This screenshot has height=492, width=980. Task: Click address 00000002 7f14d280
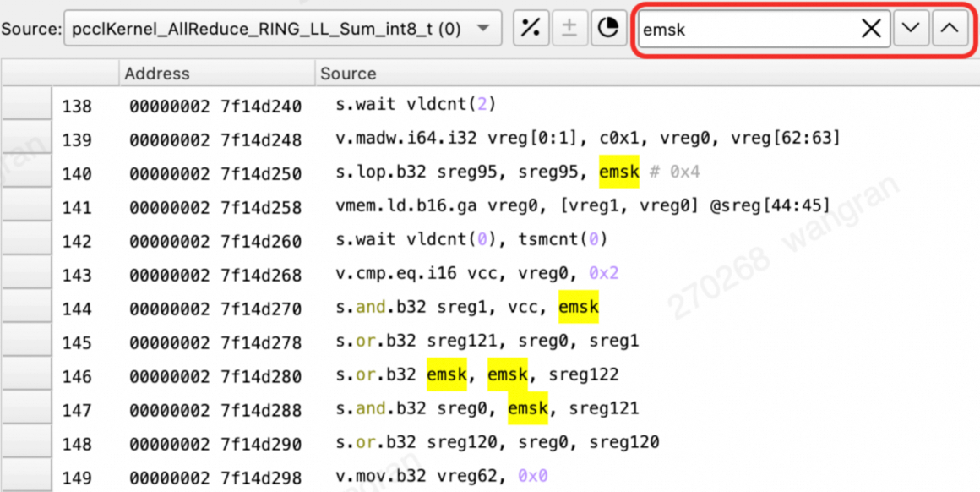tap(215, 375)
